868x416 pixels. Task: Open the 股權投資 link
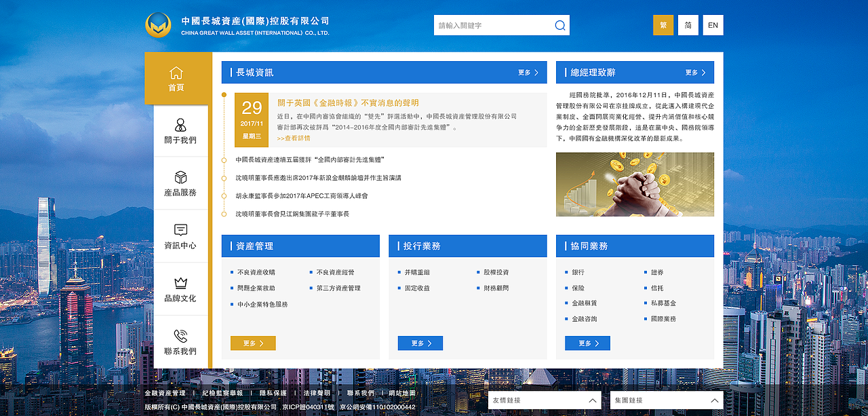pos(496,272)
